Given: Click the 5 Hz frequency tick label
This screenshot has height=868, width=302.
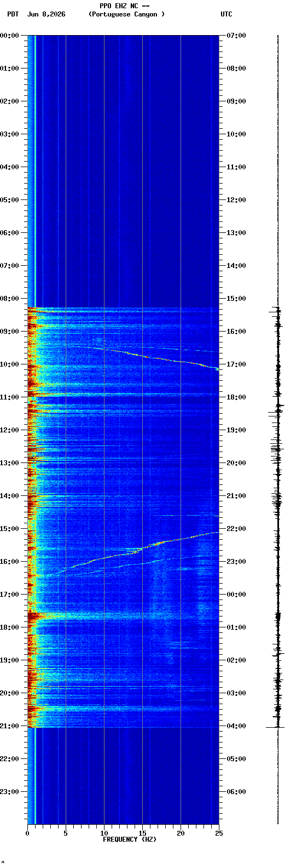Looking at the screenshot, I should [x=66, y=833].
